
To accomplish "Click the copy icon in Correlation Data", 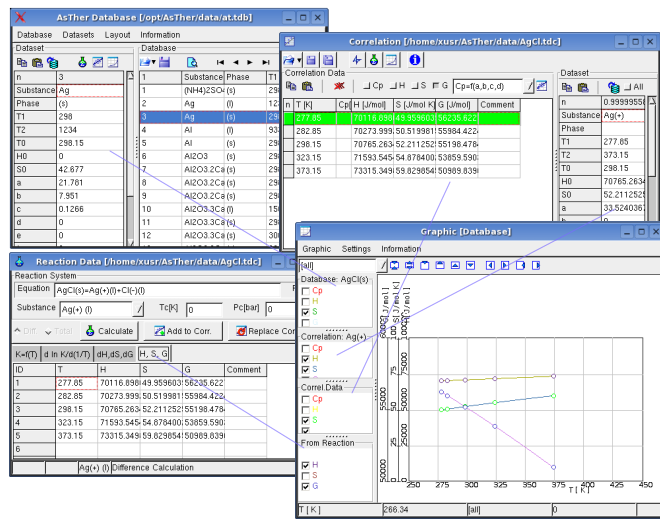I will tap(291, 87).
